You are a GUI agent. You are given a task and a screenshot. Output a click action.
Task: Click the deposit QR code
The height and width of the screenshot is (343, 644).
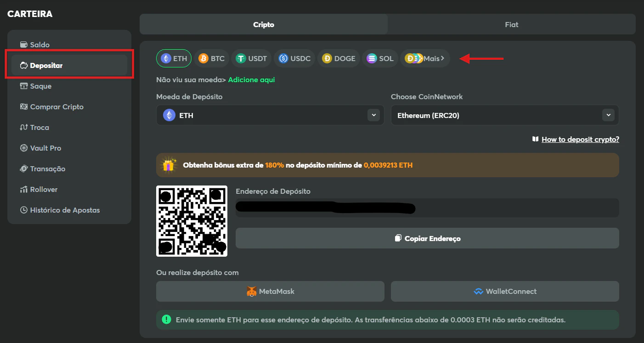coord(192,221)
